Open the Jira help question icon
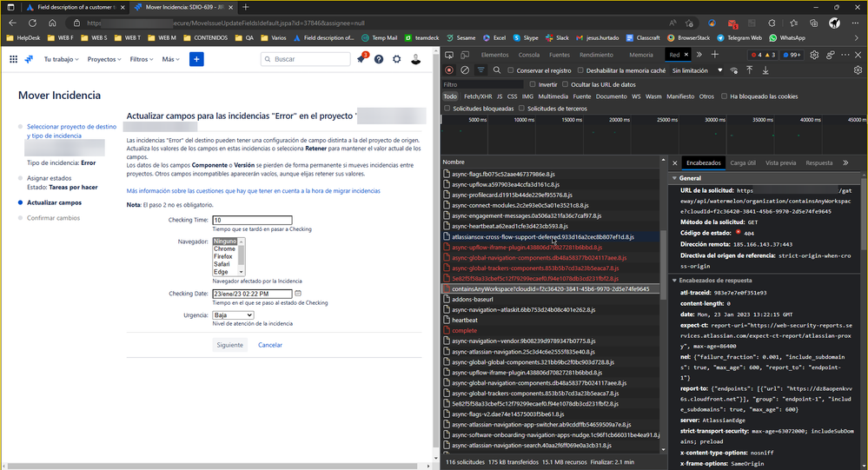The width and height of the screenshot is (868, 470). click(379, 59)
